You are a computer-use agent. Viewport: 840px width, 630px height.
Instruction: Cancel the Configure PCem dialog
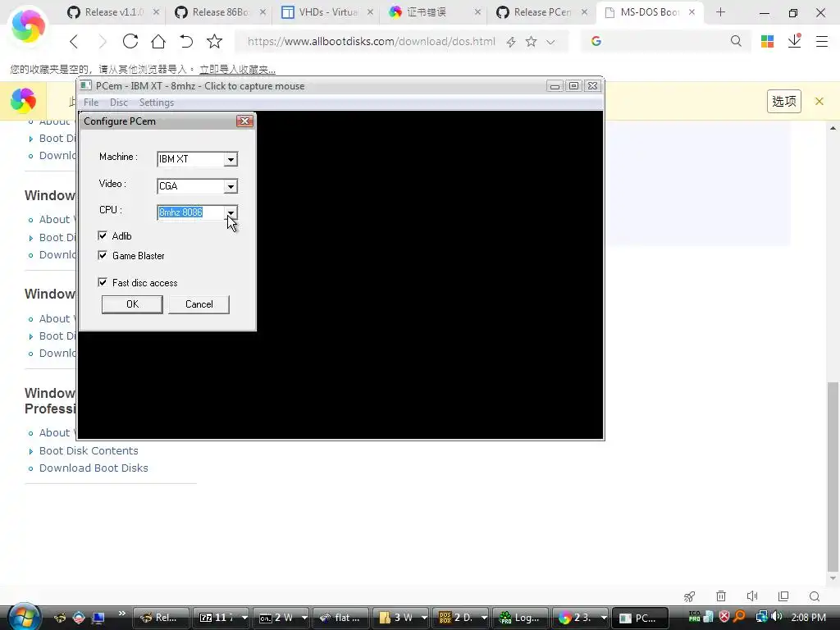(199, 304)
